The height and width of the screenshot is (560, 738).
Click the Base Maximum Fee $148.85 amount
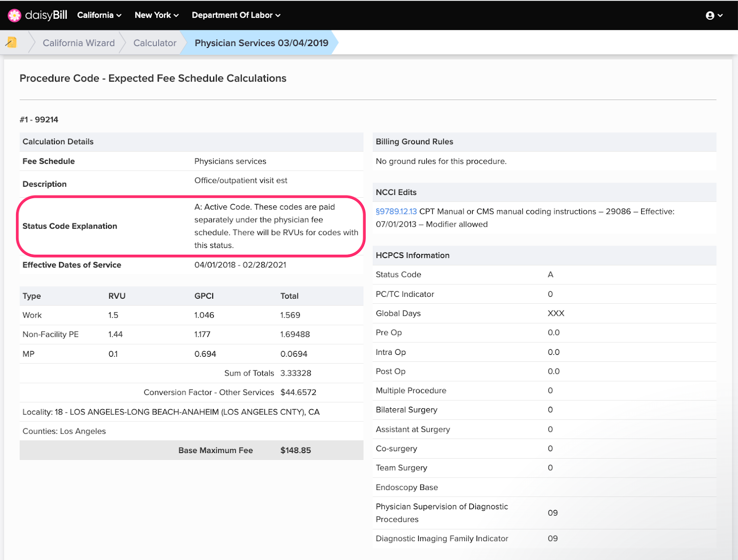click(x=295, y=450)
